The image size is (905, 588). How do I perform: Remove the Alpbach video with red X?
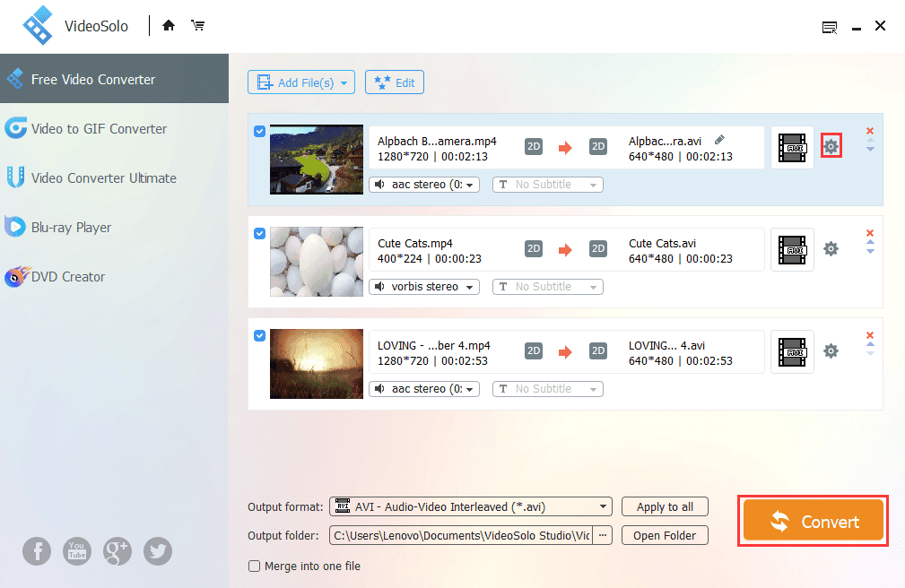(x=870, y=131)
